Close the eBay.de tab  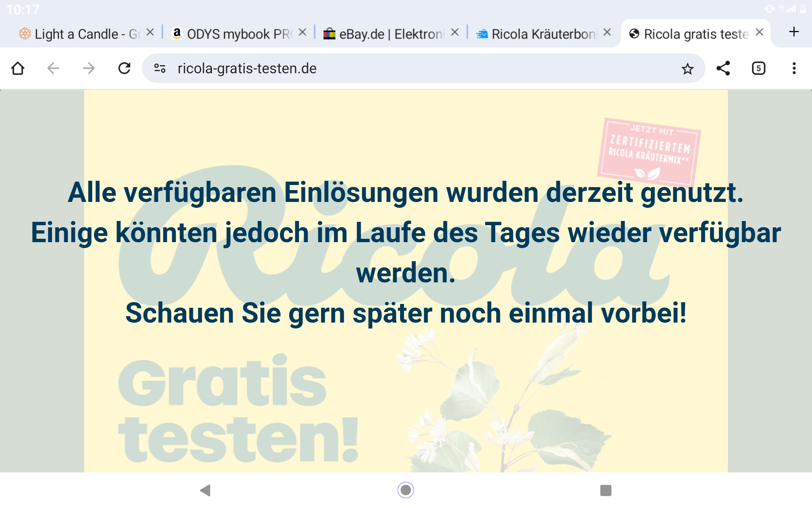pos(455,33)
